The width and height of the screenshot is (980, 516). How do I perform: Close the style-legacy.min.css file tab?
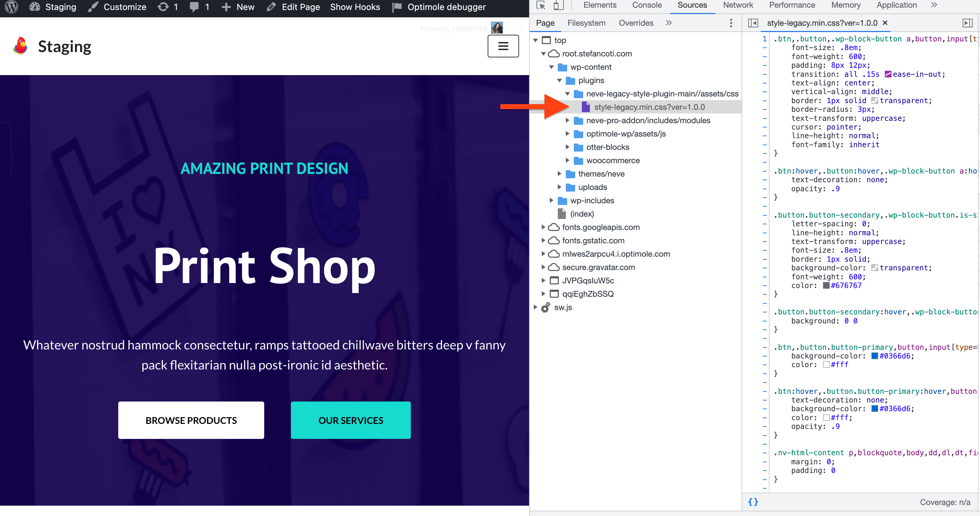tap(885, 23)
